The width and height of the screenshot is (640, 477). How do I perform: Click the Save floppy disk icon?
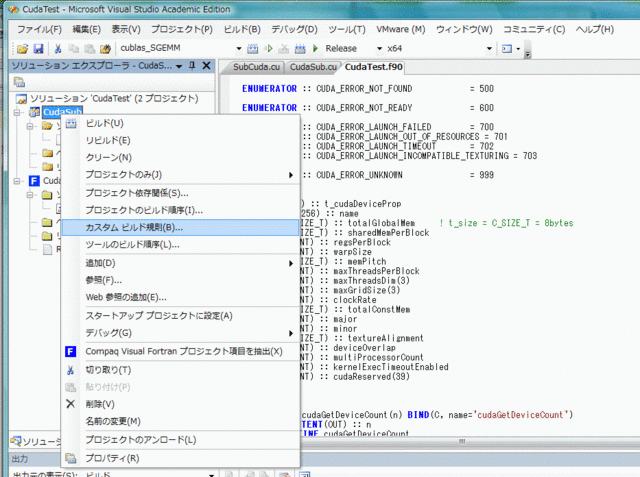pos(38,49)
